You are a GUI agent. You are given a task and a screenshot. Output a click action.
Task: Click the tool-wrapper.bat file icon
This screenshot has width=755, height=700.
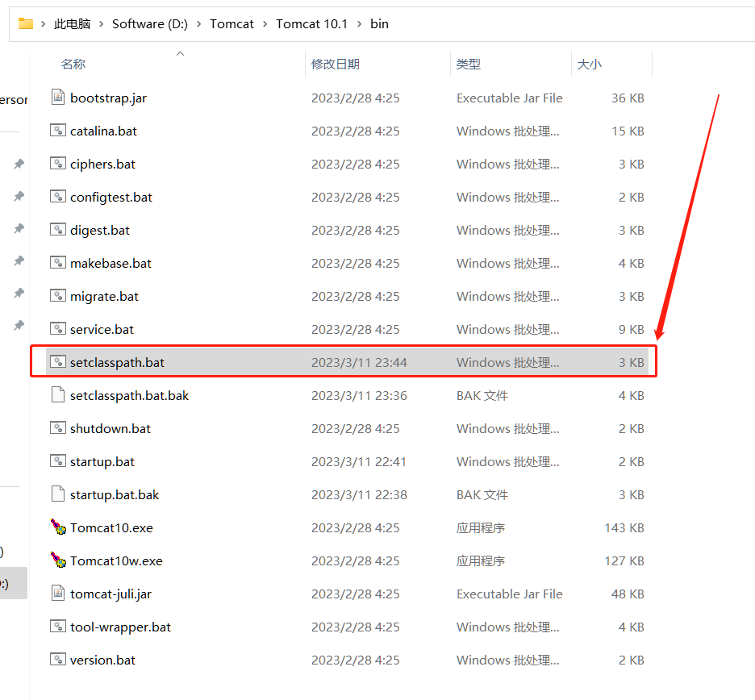(58, 627)
